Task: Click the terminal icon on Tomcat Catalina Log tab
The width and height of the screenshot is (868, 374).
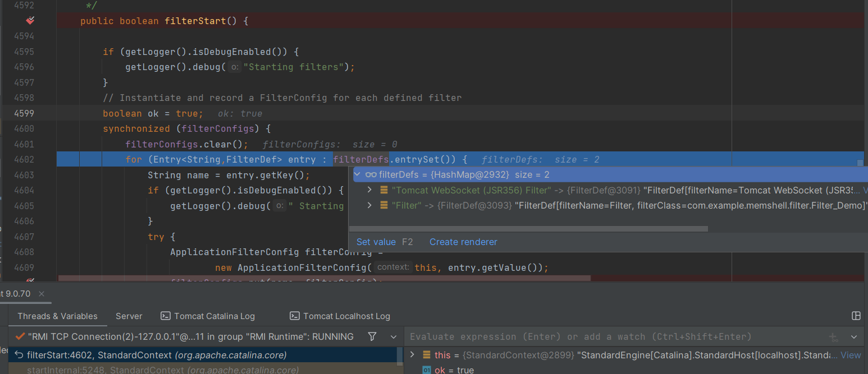Action: pyautogui.click(x=165, y=316)
